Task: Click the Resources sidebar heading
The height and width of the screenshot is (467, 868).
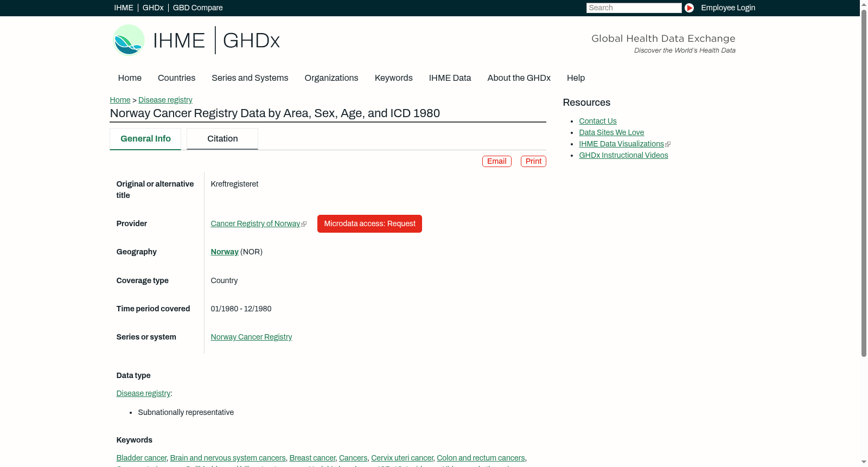Action: 586,103
